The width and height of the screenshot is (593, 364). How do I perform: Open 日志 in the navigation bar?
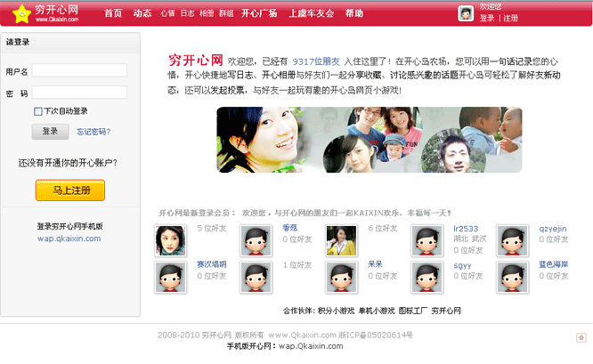pos(187,13)
